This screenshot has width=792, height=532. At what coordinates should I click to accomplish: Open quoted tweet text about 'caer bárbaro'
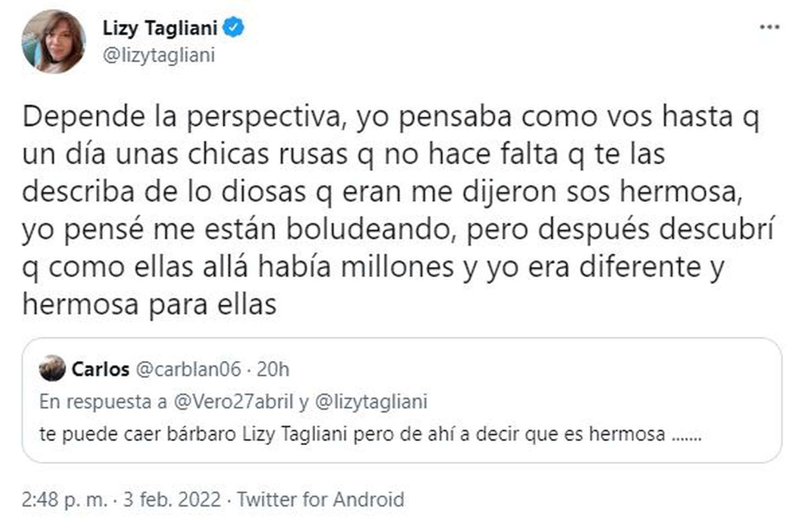tap(352, 434)
